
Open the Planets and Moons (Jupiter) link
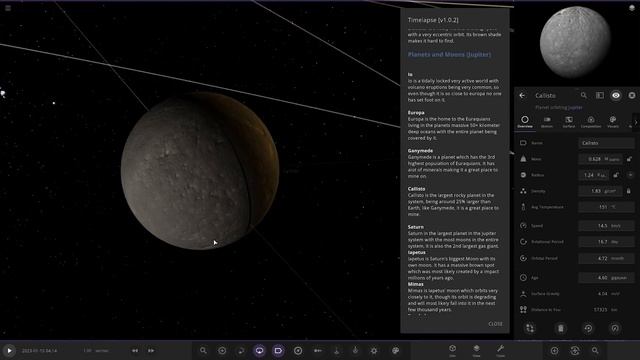pyautogui.click(x=449, y=54)
